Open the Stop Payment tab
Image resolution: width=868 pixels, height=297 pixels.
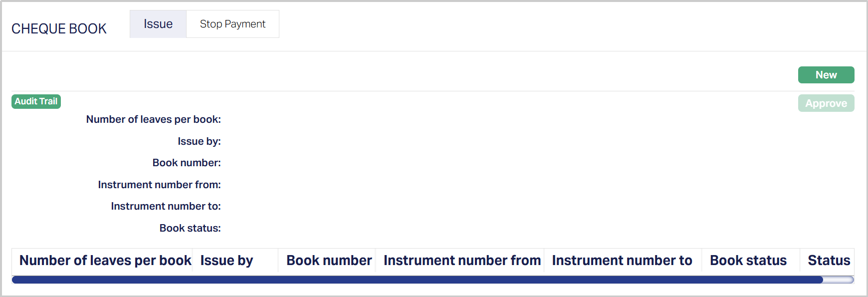tap(232, 24)
